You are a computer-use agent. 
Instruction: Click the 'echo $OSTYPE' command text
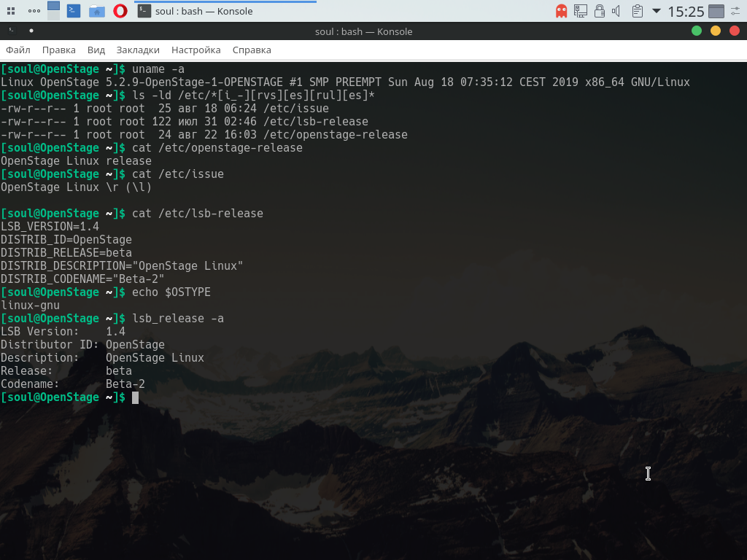point(171,292)
